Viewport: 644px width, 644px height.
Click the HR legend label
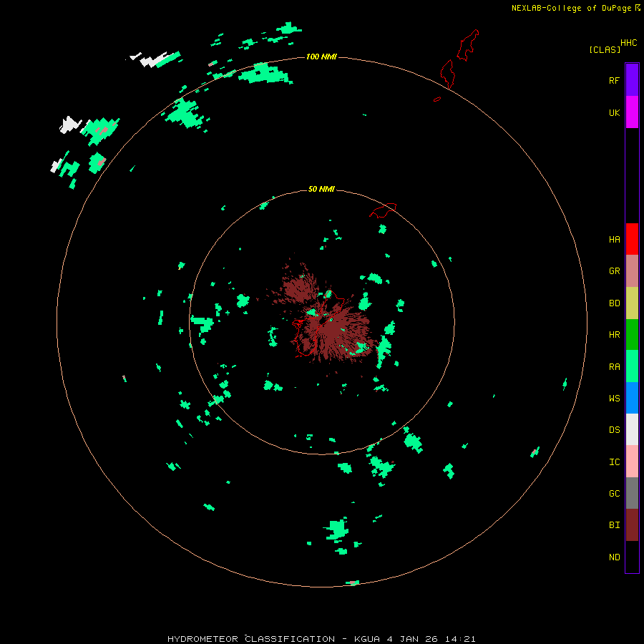pyautogui.click(x=615, y=335)
